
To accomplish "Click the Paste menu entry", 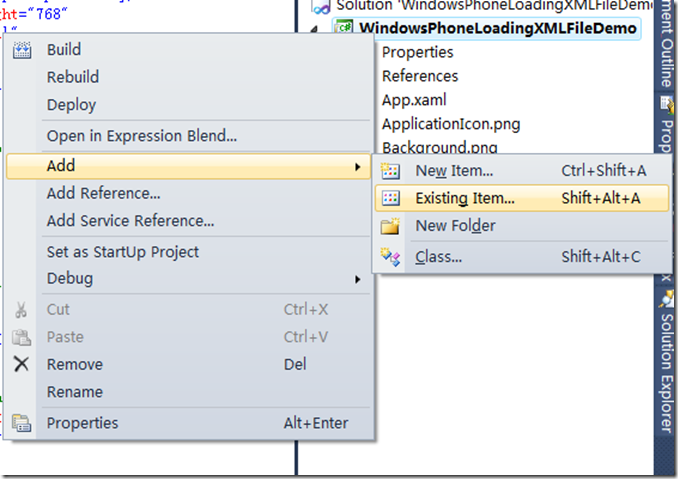I will click(x=188, y=337).
